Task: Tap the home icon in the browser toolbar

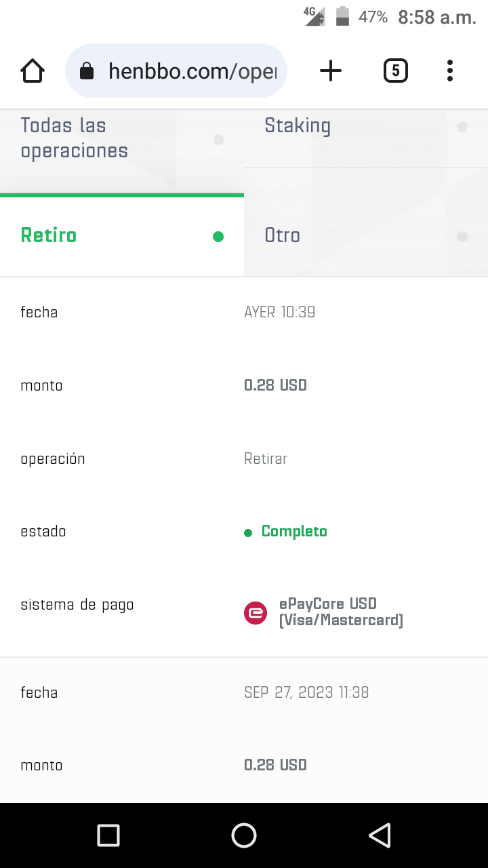Action: (32, 70)
